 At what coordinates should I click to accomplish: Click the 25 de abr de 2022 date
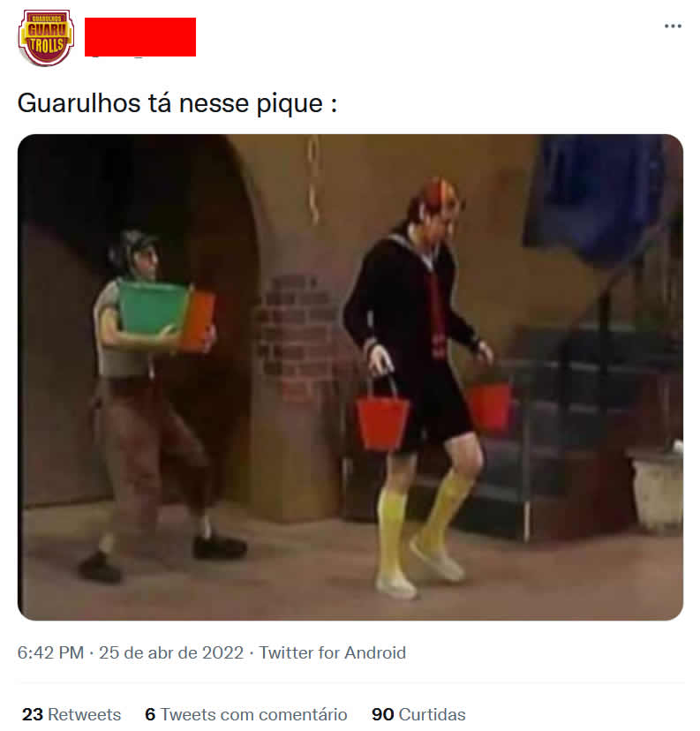coord(171,652)
